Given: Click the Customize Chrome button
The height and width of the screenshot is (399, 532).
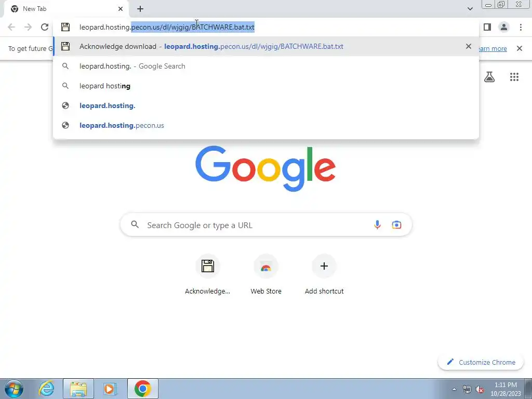Looking at the screenshot, I should [x=481, y=362].
